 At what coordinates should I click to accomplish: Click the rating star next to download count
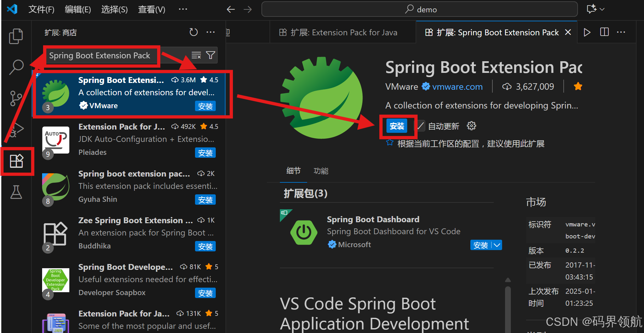click(578, 86)
